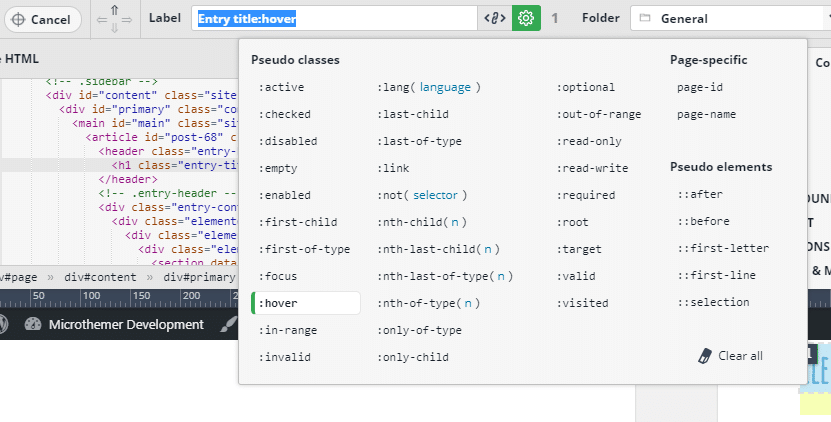Select the ::first-line pseudo element
The image size is (831, 422).
pyautogui.click(x=717, y=276)
